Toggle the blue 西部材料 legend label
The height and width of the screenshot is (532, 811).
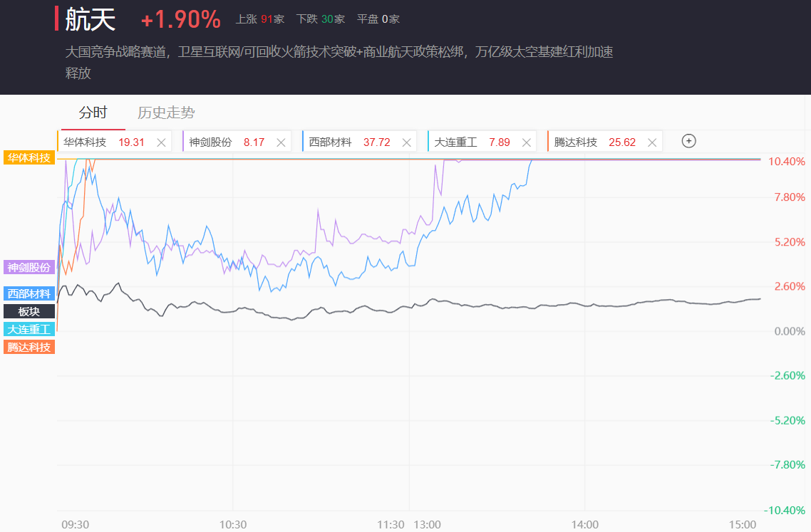pyautogui.click(x=29, y=293)
